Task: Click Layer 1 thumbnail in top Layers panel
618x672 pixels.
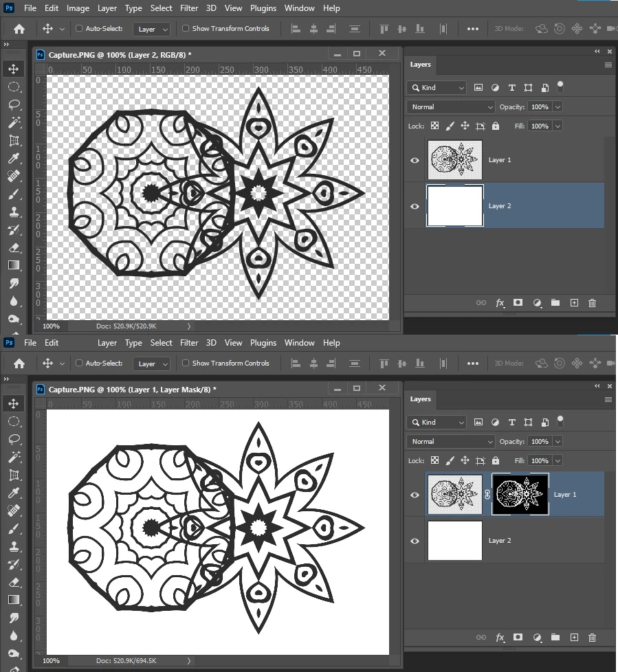Action: click(455, 160)
